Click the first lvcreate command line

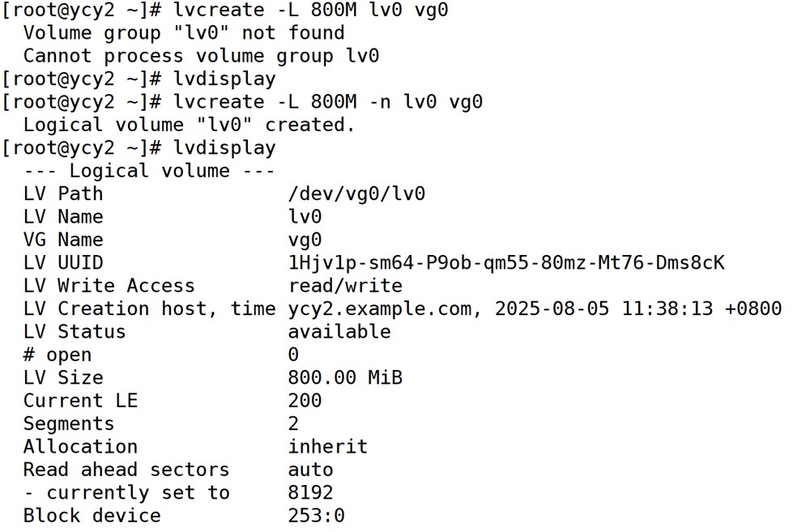pyautogui.click(x=225, y=10)
